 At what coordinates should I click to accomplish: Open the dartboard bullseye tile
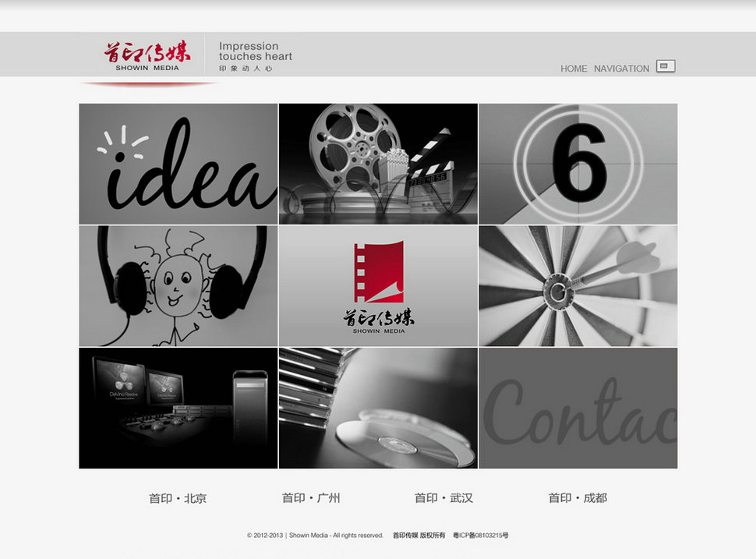[x=578, y=286]
